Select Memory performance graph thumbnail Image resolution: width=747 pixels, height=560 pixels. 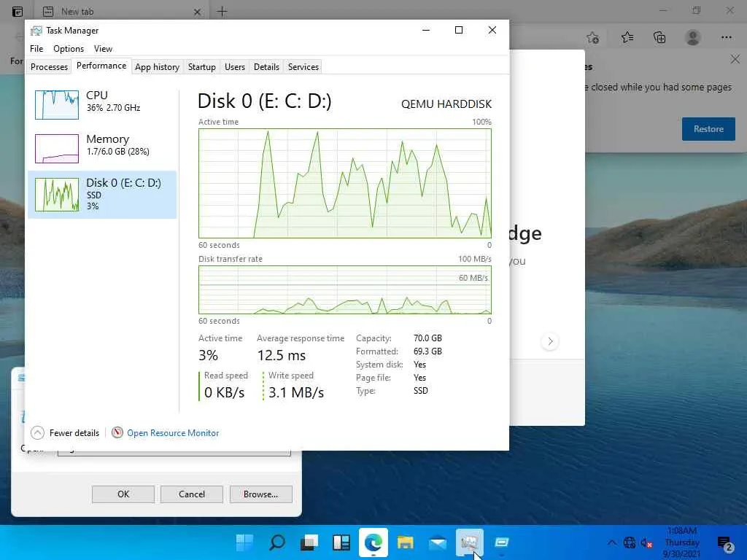pos(57,148)
